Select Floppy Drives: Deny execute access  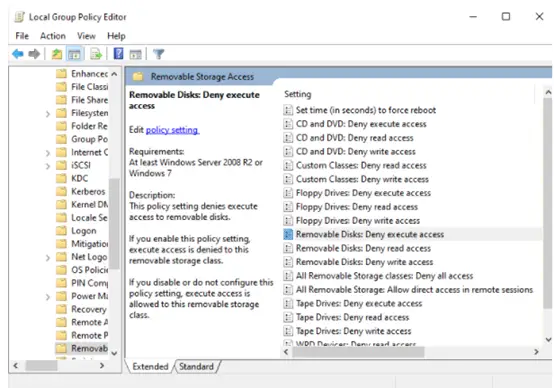363,193
